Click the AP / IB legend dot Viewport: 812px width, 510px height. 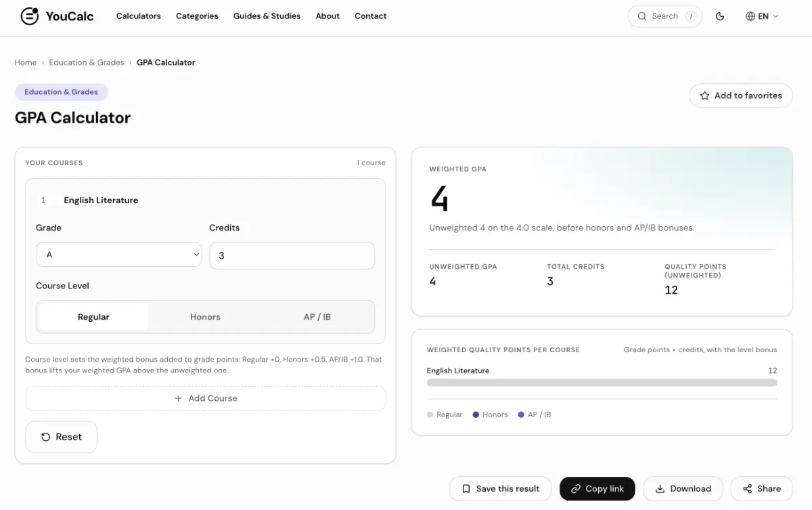click(521, 415)
